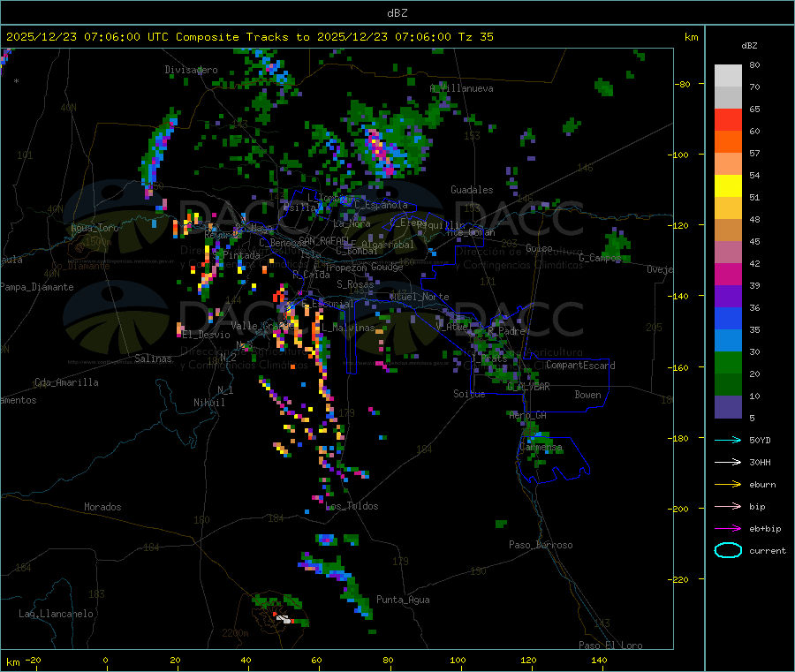Click the Nihuil place label
795x672 pixels.
(209, 403)
